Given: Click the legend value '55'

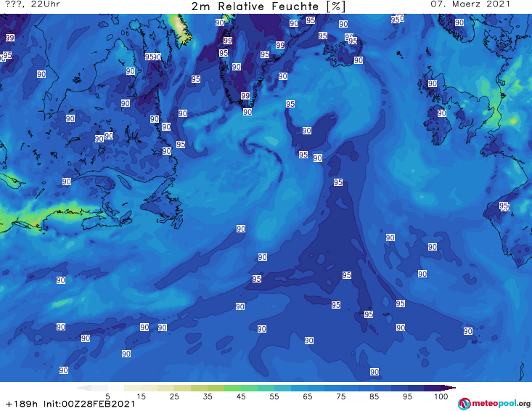Looking at the screenshot, I should 274,396.
